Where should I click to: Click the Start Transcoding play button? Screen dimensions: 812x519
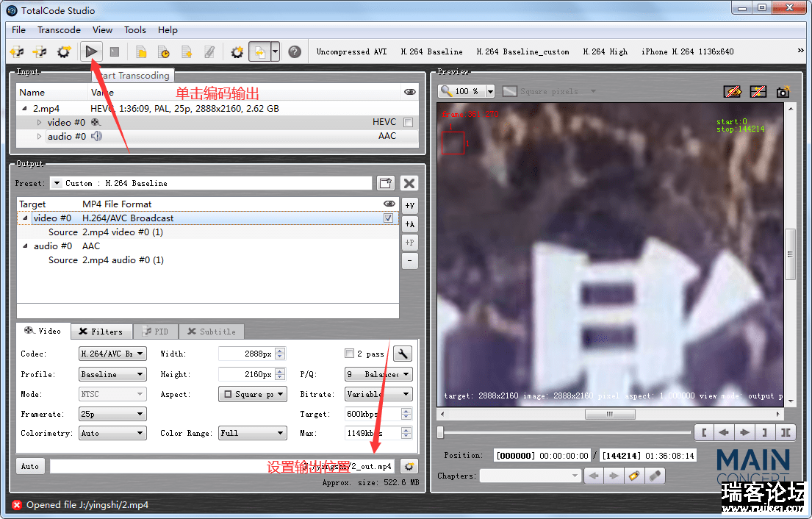(91, 51)
